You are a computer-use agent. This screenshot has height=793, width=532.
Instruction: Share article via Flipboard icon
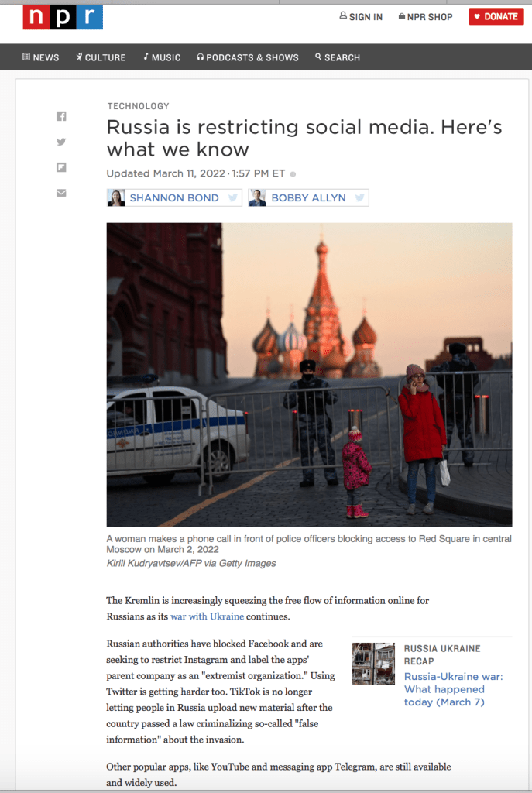(x=61, y=167)
